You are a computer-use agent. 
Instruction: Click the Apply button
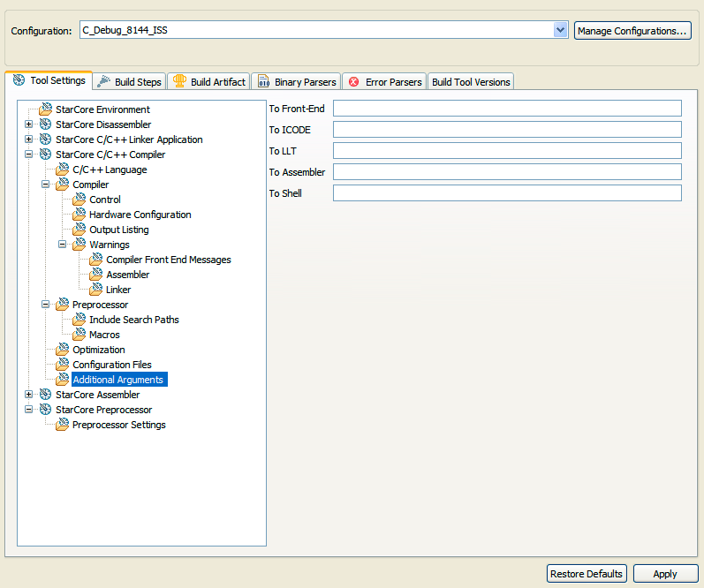665,574
